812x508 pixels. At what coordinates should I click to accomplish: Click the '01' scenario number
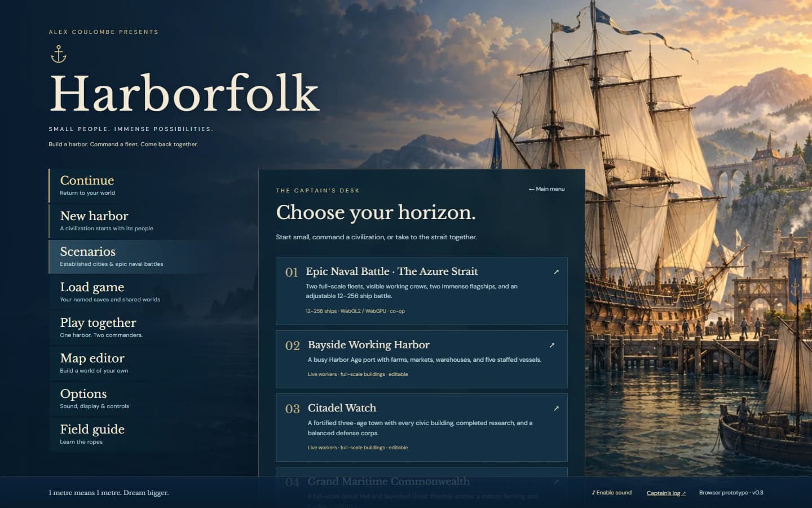(x=292, y=273)
